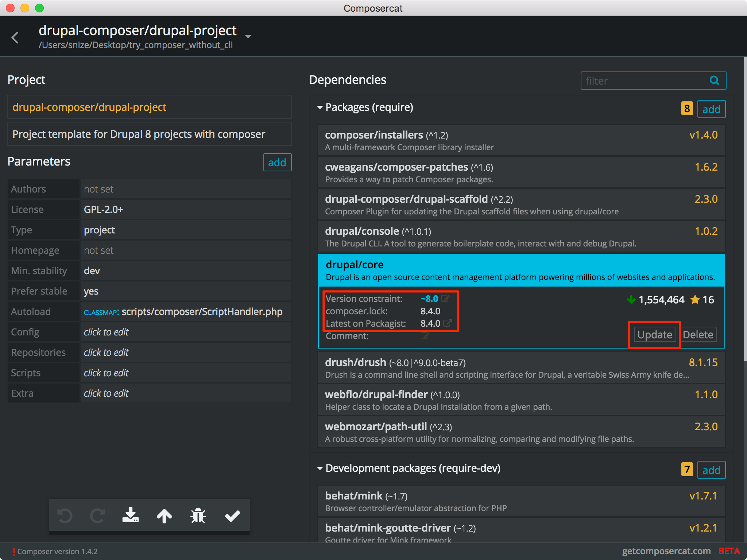Image resolution: width=747 pixels, height=560 pixels.
Task: Open Packagist external link icon
Action: point(447,323)
